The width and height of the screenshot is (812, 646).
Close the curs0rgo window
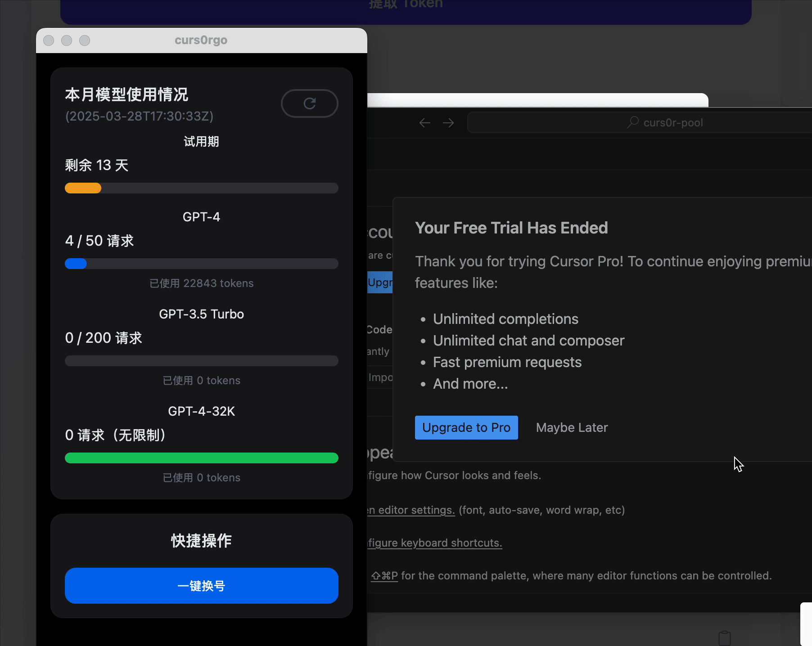click(49, 40)
